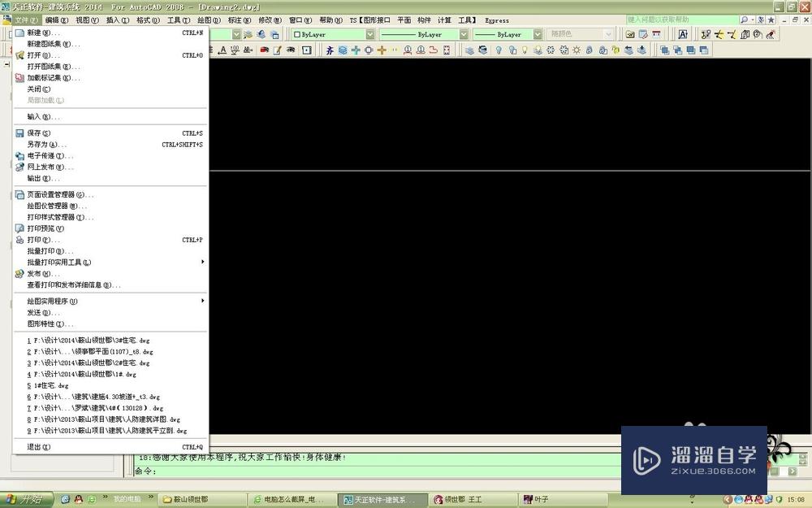Select 另存为(A)... in the file menu
Viewport: 812px width, 508px height.
pyautogui.click(x=110, y=145)
